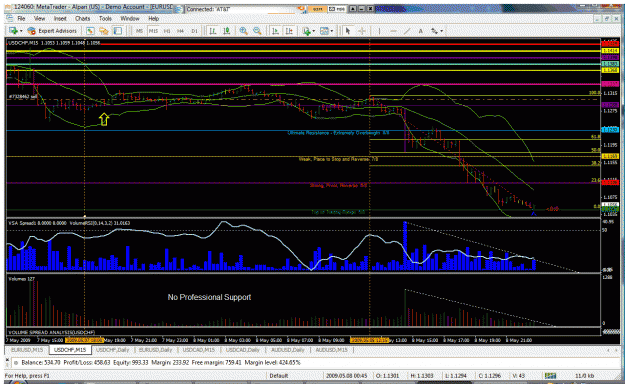Select the vertical line drawing tool
The width and height of the screenshot is (625, 384).
click(379, 31)
